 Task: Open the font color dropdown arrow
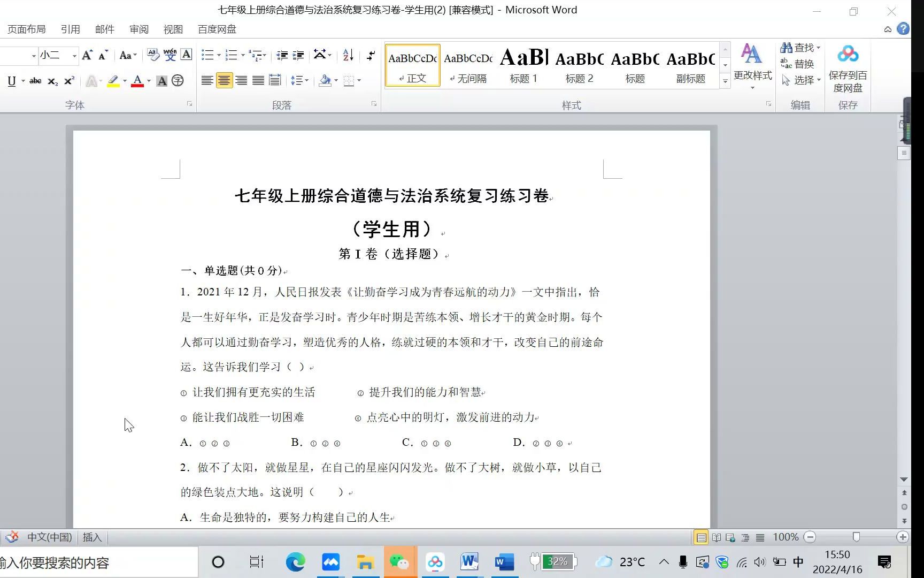pyautogui.click(x=149, y=81)
